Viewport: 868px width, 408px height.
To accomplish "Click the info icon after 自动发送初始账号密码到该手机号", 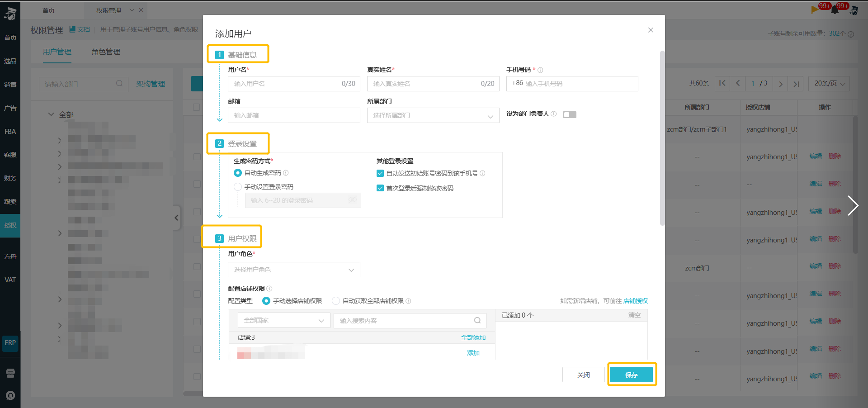I will 482,173.
